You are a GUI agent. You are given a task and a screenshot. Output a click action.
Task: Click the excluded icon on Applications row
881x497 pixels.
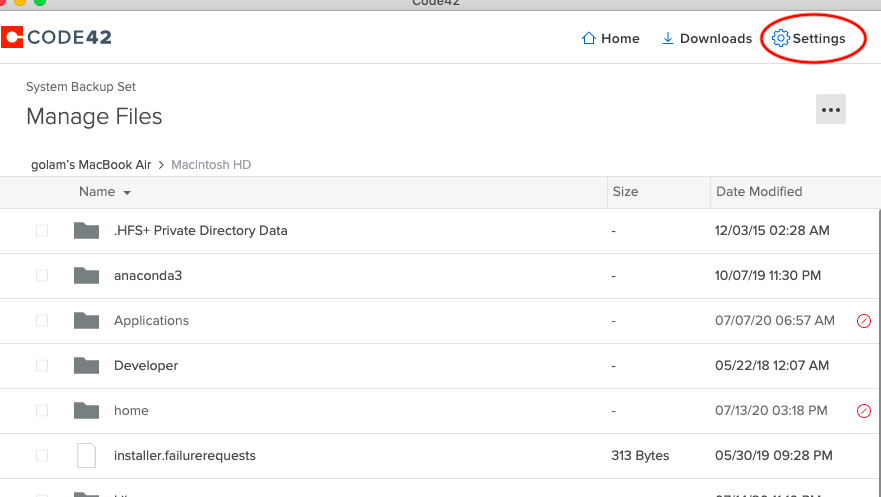point(864,321)
